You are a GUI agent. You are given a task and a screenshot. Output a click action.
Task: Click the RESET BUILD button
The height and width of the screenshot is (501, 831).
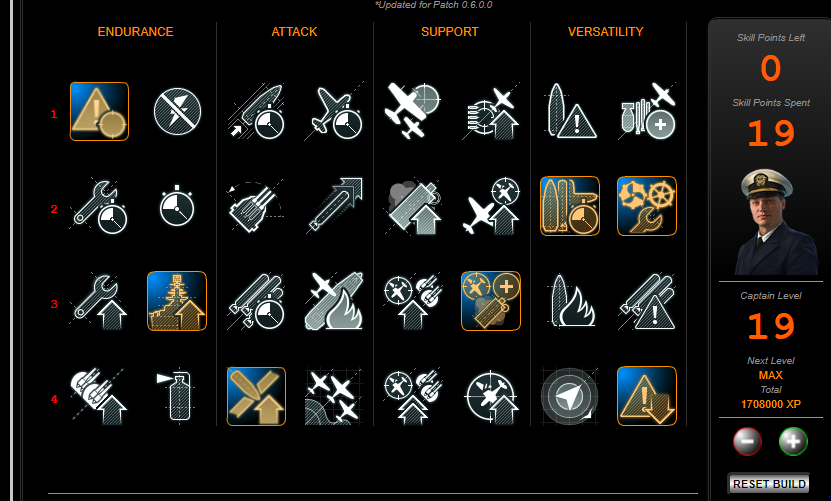pyautogui.click(x=769, y=484)
